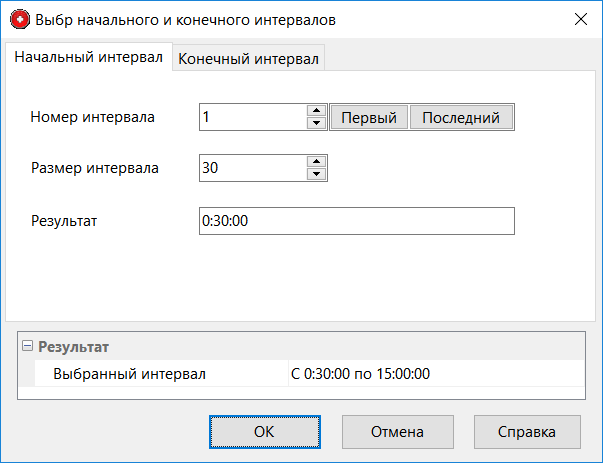The image size is (603, 463).
Task: Open help with the Справка button
Action: [527, 432]
